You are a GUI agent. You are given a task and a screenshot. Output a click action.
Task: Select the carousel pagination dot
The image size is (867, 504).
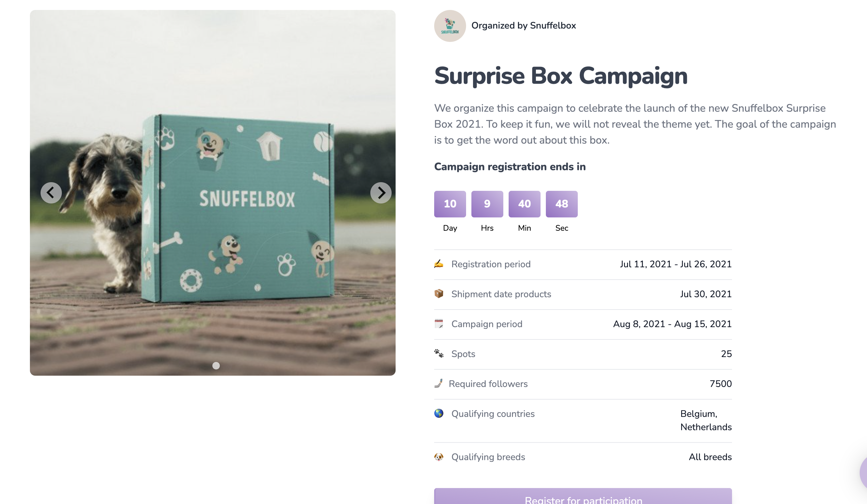pos(216,365)
